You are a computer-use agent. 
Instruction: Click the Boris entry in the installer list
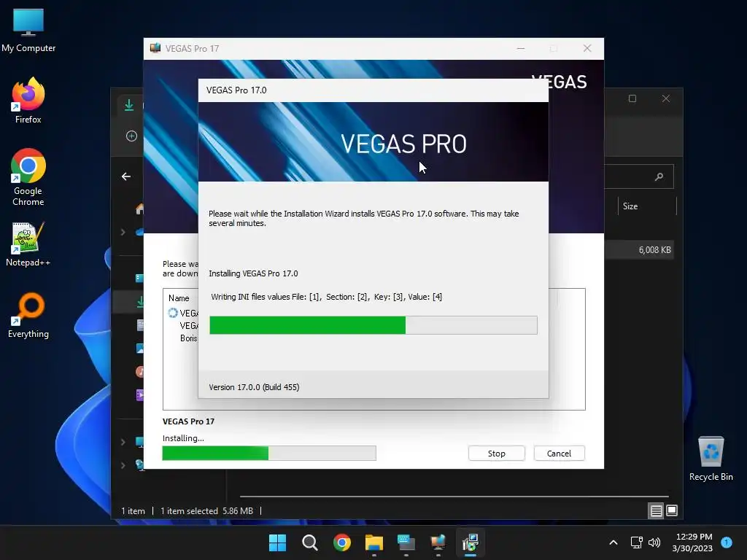coord(189,338)
